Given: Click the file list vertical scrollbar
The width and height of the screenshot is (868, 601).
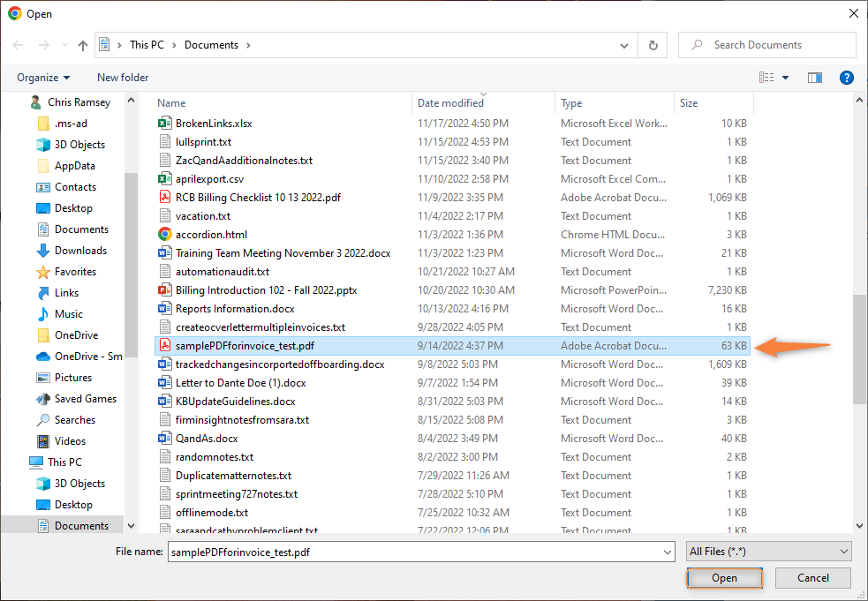Looking at the screenshot, I should [859, 348].
